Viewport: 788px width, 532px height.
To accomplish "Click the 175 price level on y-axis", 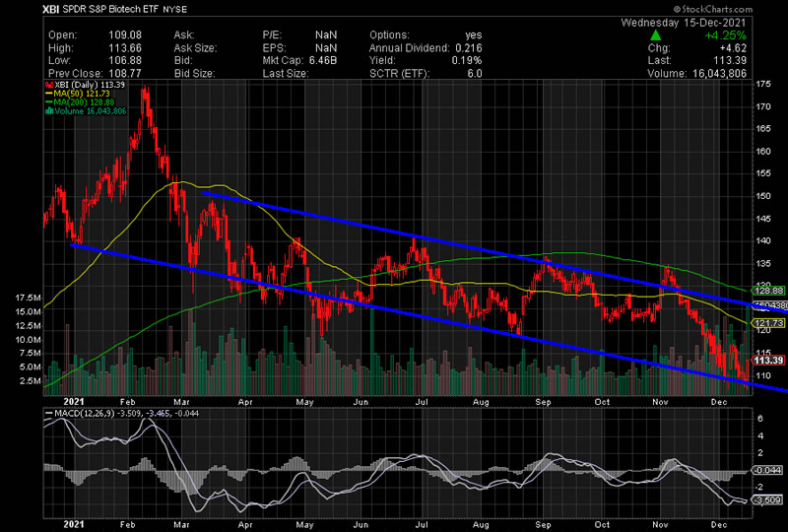I will click(763, 85).
